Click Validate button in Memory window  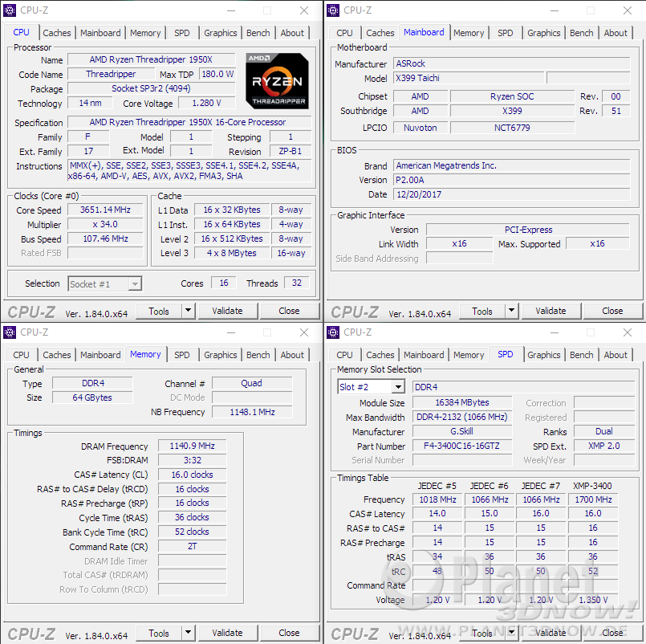tap(227, 633)
